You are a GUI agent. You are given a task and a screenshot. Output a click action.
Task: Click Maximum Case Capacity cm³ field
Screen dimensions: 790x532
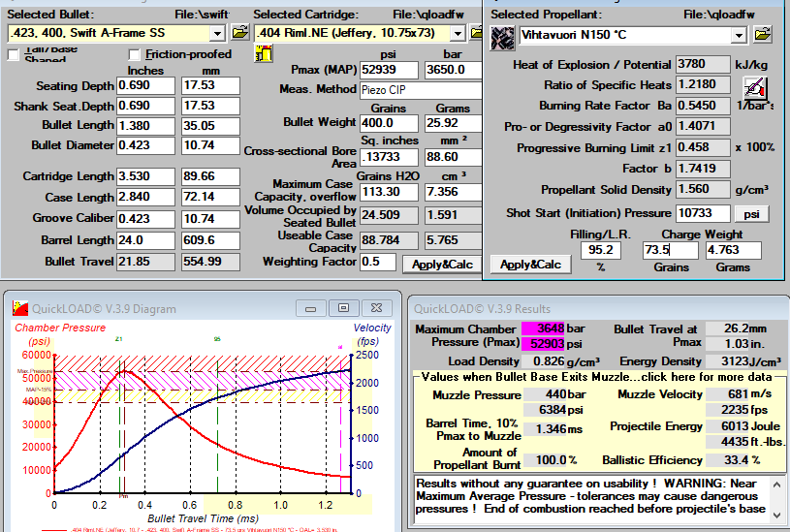pyautogui.click(x=453, y=192)
